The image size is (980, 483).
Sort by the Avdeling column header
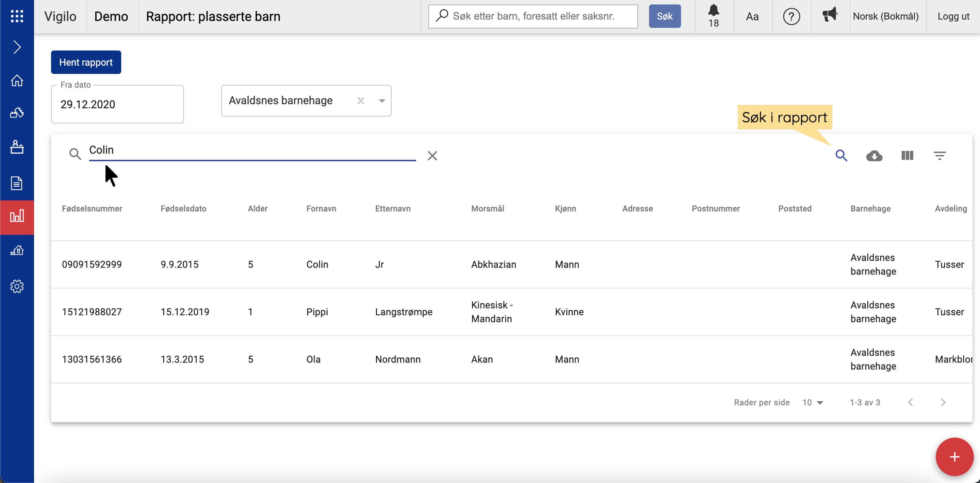(951, 208)
